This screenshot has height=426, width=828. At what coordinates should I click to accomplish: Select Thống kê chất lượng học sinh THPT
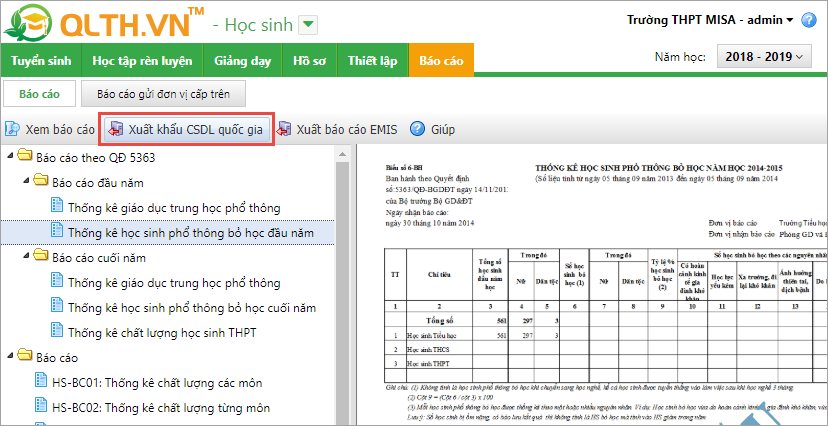(163, 333)
